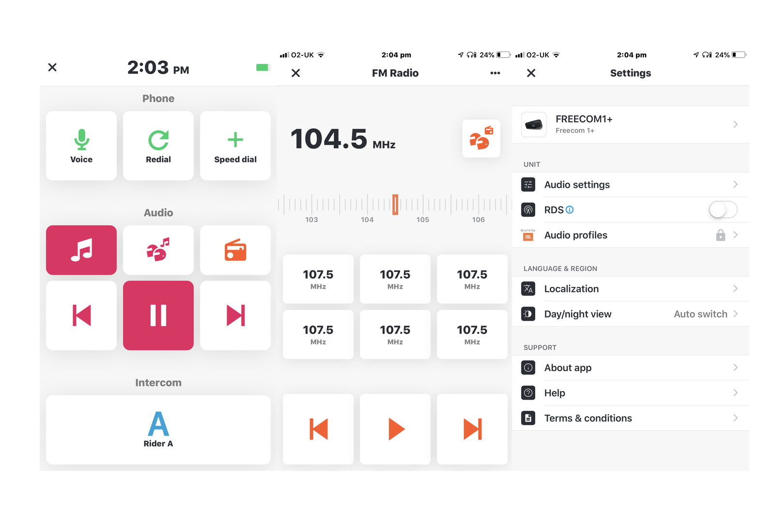This screenshot has height=532, width=775.
Task: Tap the Speed dial plus icon
Action: coord(235,140)
